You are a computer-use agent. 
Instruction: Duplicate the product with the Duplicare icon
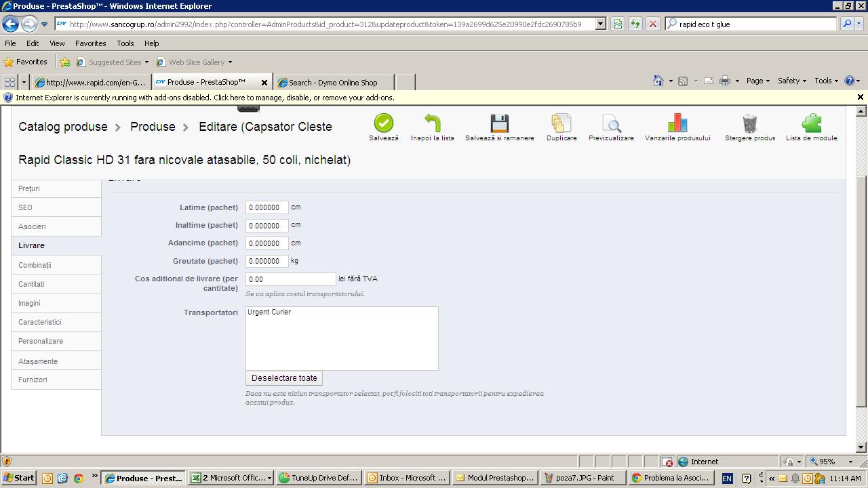(561, 123)
